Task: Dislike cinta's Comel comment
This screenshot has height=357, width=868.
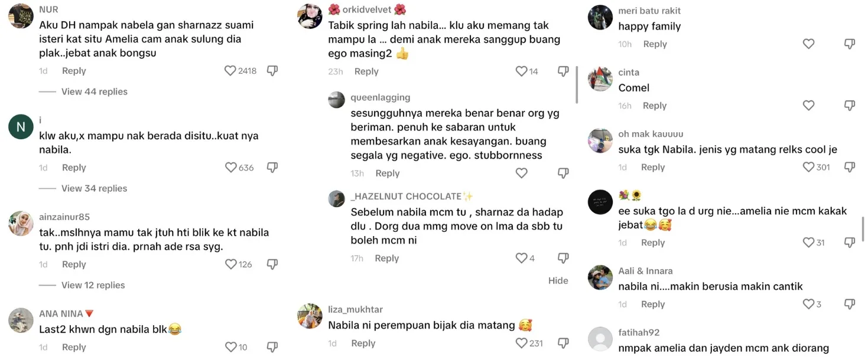Action: [x=850, y=106]
